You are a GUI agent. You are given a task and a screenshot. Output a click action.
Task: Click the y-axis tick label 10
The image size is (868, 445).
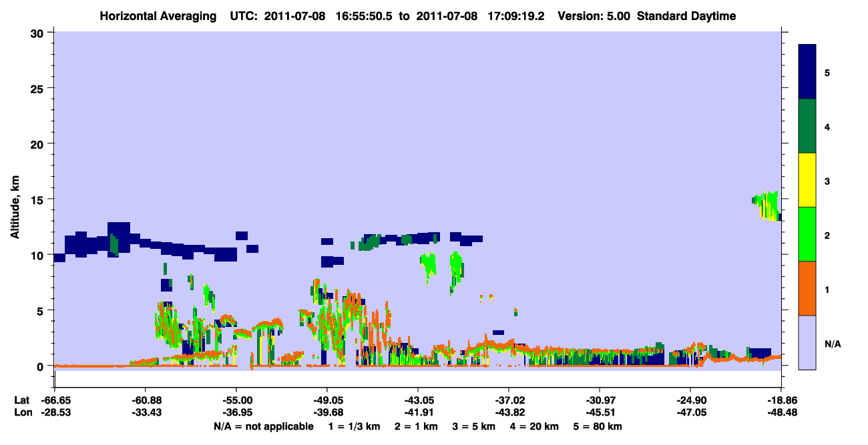coord(39,255)
